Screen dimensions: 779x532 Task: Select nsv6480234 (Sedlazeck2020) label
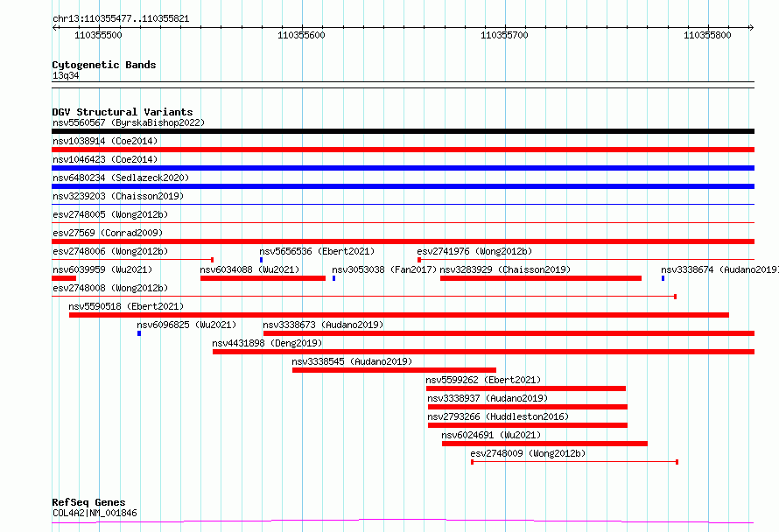[x=121, y=178]
